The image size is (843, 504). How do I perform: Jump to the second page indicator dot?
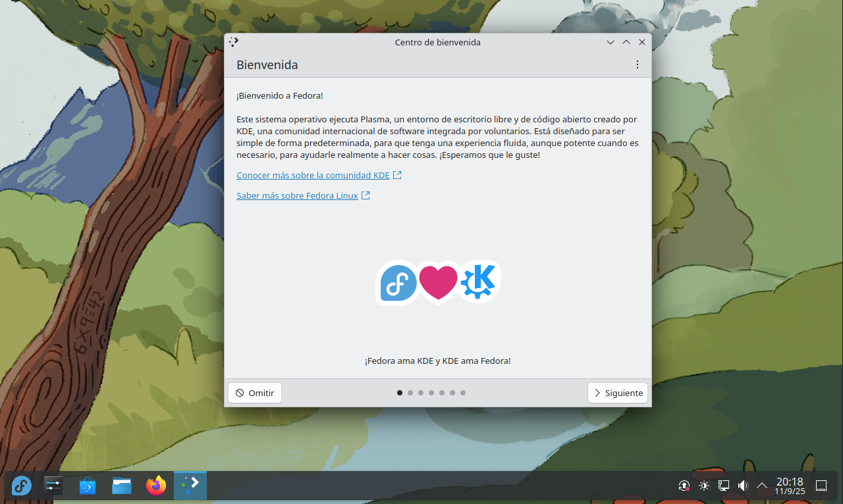tap(410, 393)
